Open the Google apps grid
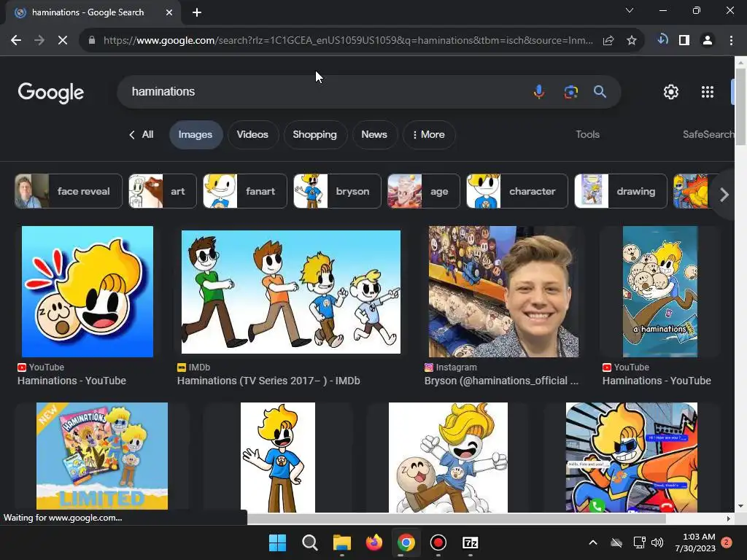 708,92
